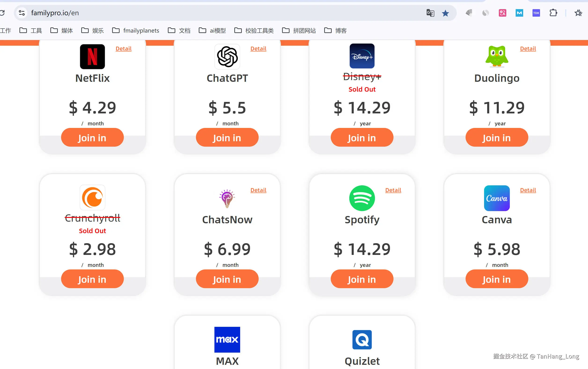Click the Duolingo owl icon

[496, 56]
